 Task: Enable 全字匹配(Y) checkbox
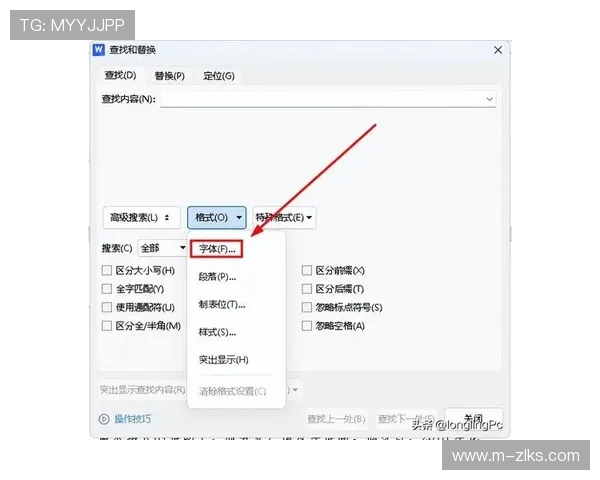pos(107,289)
